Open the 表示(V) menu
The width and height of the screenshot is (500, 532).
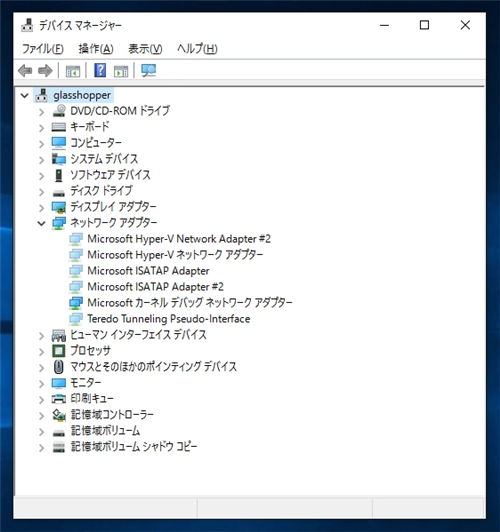tap(145, 49)
